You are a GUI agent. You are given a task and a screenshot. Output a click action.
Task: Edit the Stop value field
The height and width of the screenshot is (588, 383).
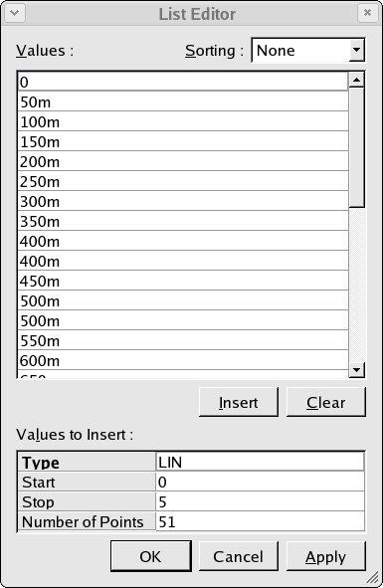point(260,501)
